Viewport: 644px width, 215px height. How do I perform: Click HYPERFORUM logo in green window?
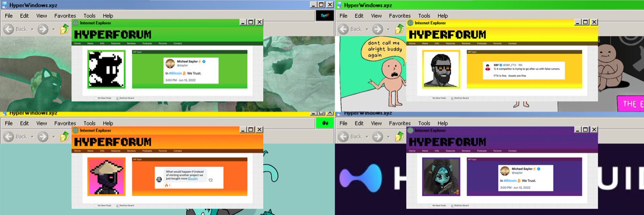point(112,34)
